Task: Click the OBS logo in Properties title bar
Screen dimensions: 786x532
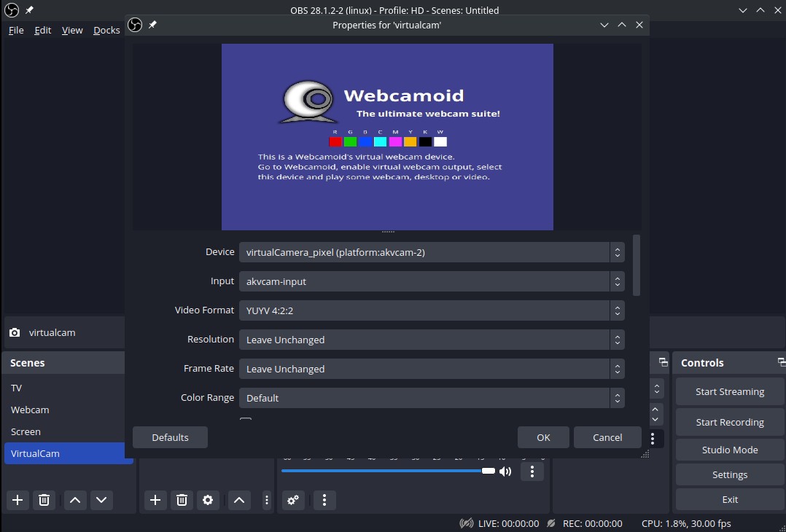Action: point(135,25)
